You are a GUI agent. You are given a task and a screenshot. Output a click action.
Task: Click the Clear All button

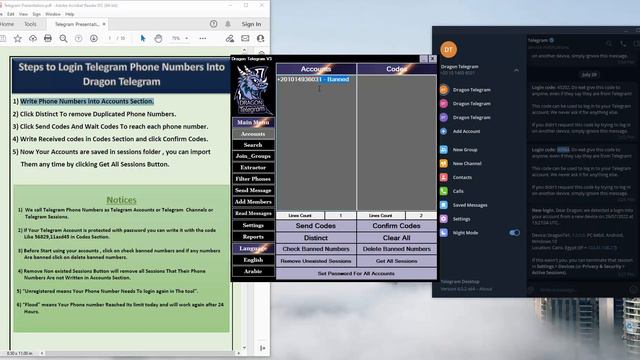(x=396, y=238)
